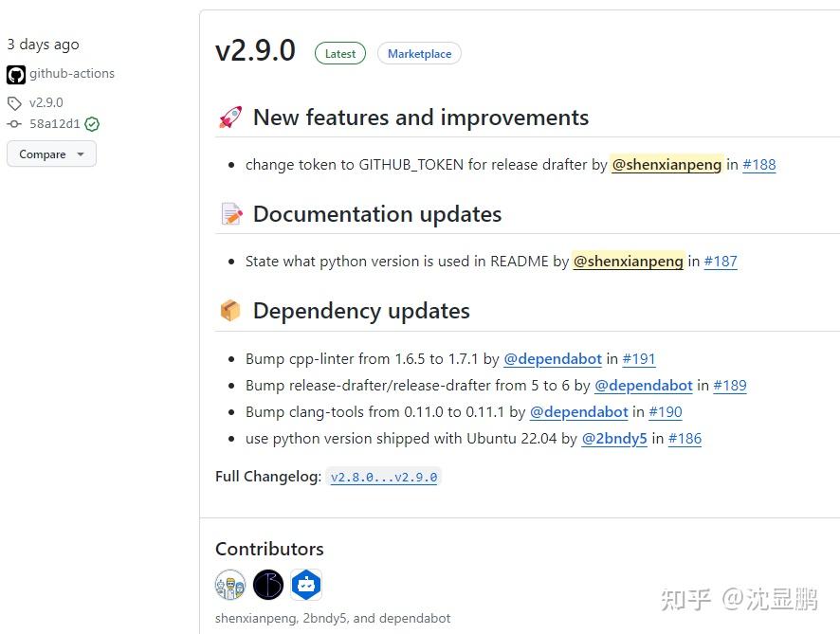The height and width of the screenshot is (634, 840).
Task: Open pull request #190 for clang-tools bump
Action: click(665, 411)
